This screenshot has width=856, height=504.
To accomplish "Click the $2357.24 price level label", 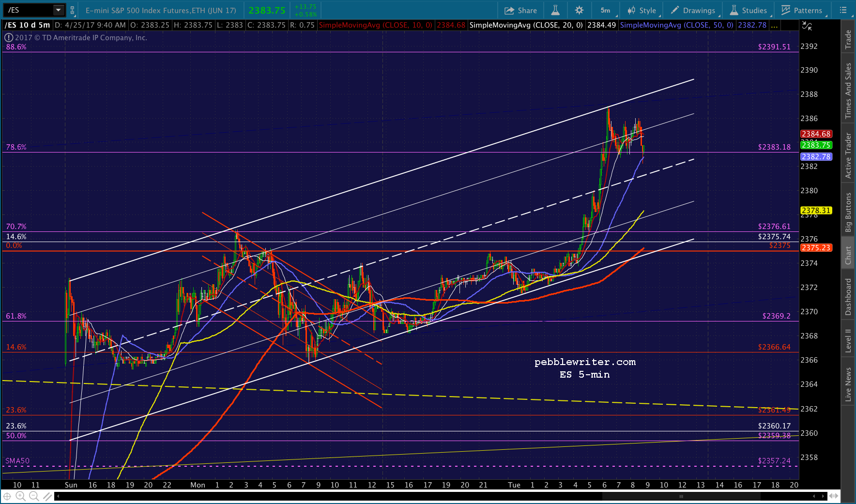I will pos(774,461).
